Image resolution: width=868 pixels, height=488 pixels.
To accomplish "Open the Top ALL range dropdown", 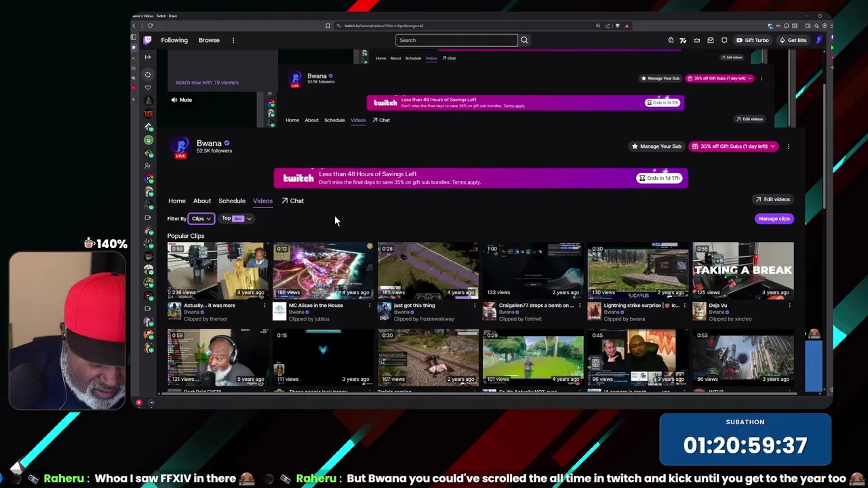I will [236, 218].
